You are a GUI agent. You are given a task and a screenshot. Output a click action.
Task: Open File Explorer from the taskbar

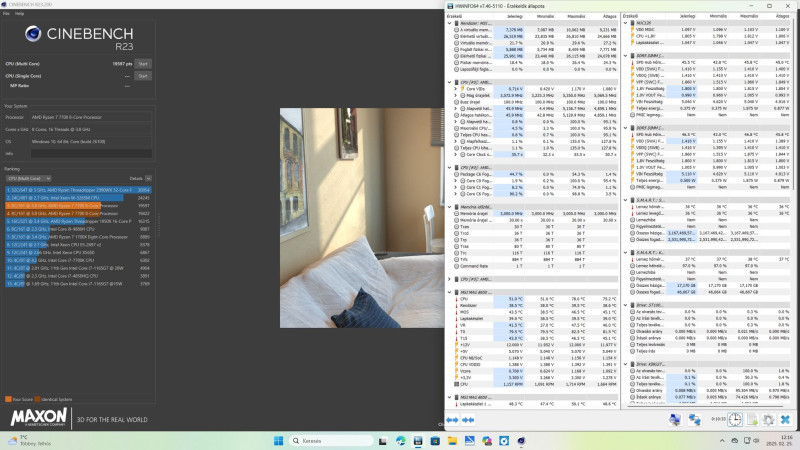point(453,441)
